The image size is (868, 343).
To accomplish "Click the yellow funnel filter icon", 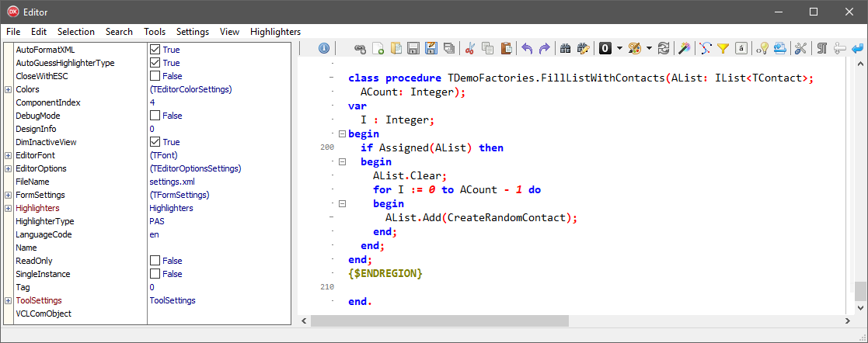I will coord(723,48).
